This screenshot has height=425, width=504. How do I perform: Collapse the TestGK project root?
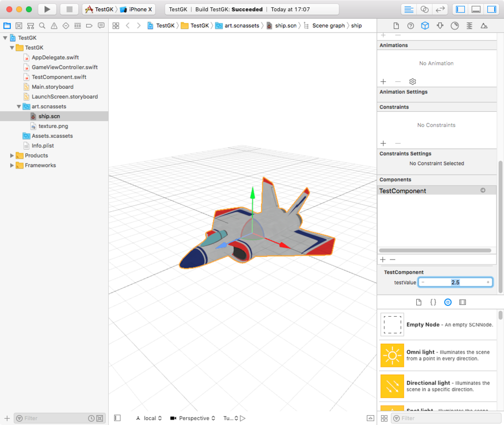click(5, 38)
